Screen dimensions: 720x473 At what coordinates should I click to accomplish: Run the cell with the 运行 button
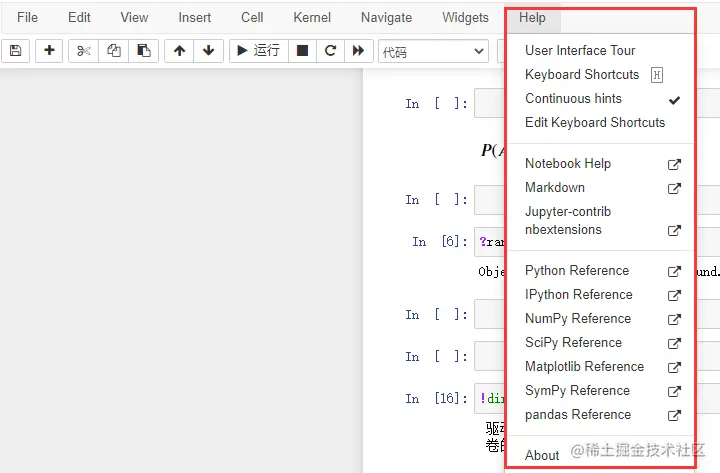[x=259, y=51]
